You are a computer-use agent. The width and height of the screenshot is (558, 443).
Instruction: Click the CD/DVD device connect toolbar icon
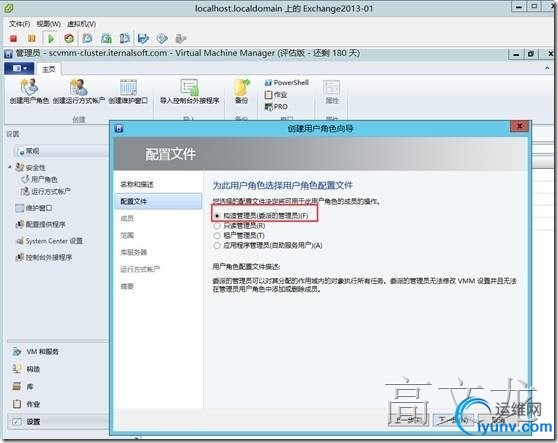pyautogui.click(x=162, y=38)
